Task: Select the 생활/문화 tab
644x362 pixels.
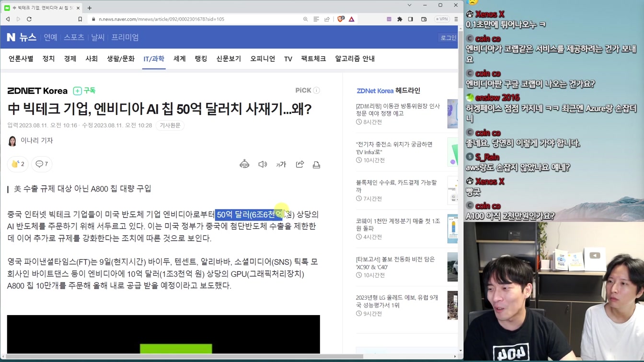Action: pos(121,58)
